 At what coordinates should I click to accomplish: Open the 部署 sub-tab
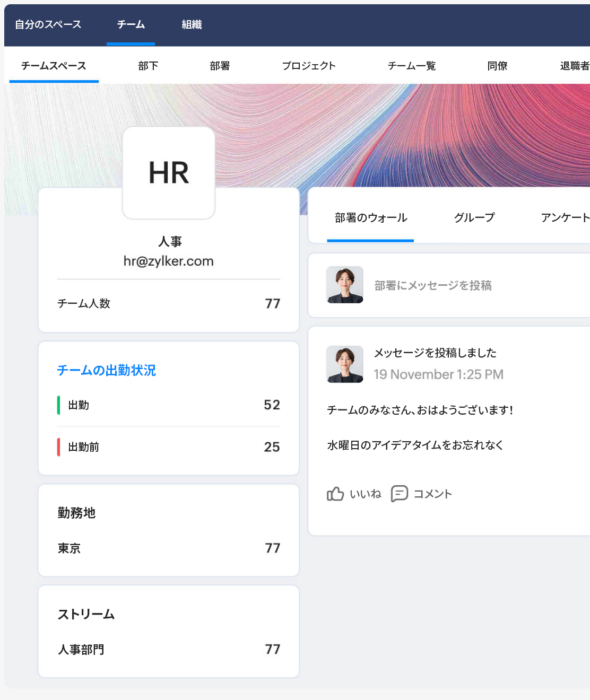point(219,66)
